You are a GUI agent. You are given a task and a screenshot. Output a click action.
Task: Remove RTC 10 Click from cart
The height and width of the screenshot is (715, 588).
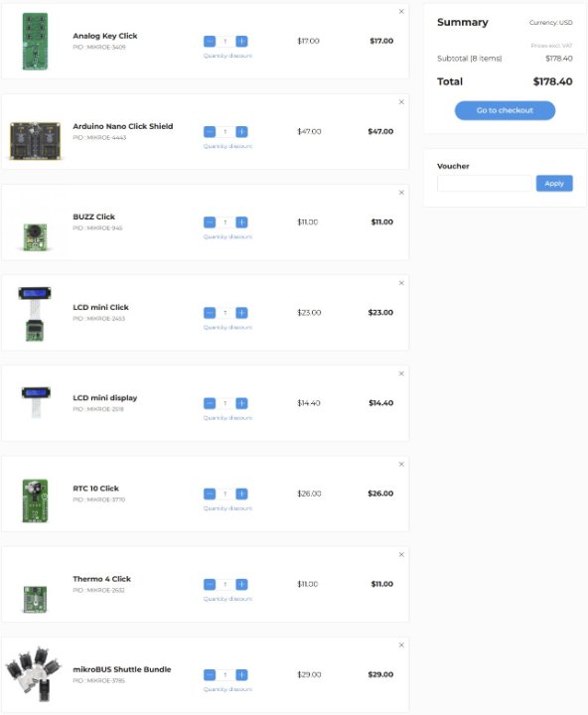(x=401, y=464)
